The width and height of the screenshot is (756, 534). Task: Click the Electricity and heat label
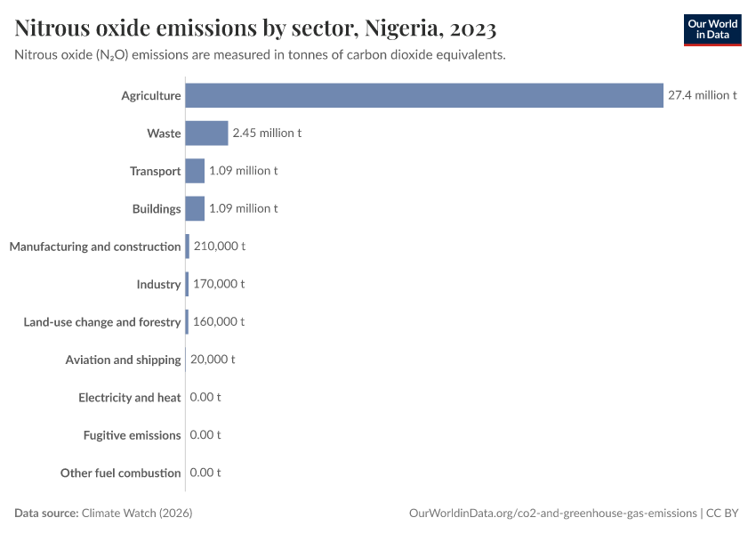tap(129, 398)
